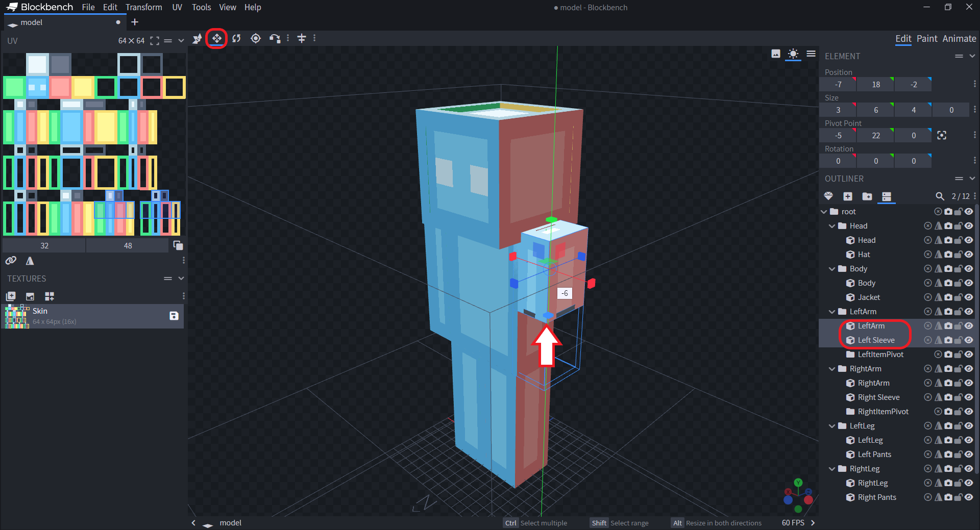Select the Pivot tool
This screenshot has height=530, width=980.
point(256,38)
